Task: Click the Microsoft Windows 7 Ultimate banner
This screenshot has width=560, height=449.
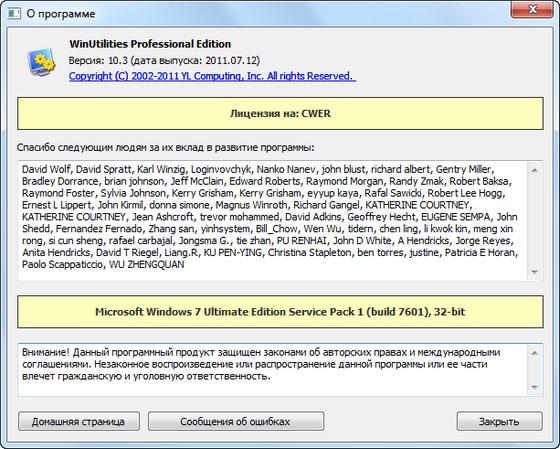Action: (280, 312)
